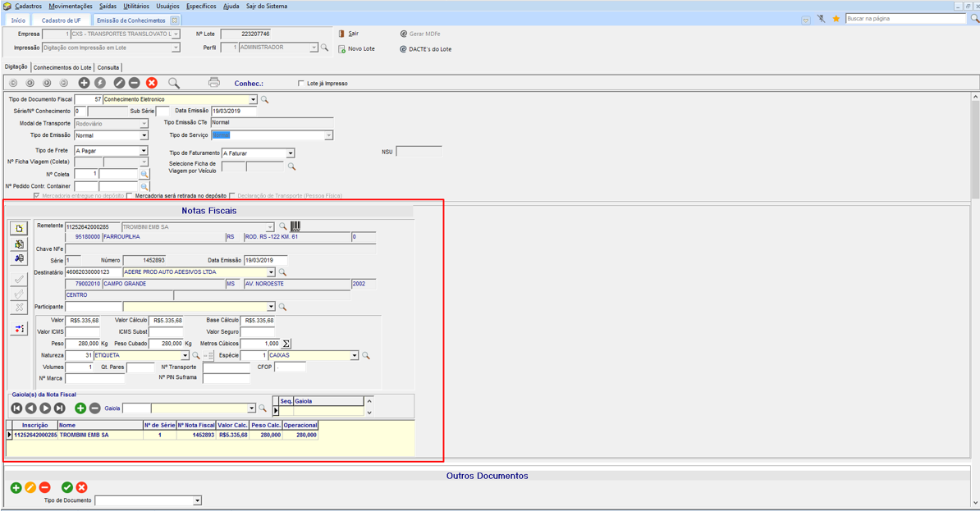Check Mercadoria será retirada no depósito

click(130, 195)
